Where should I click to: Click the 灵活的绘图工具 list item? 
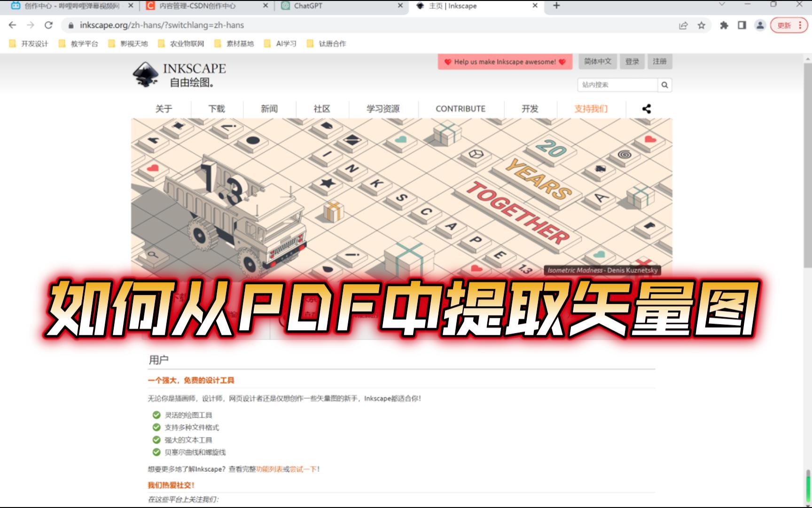pyautogui.click(x=188, y=415)
